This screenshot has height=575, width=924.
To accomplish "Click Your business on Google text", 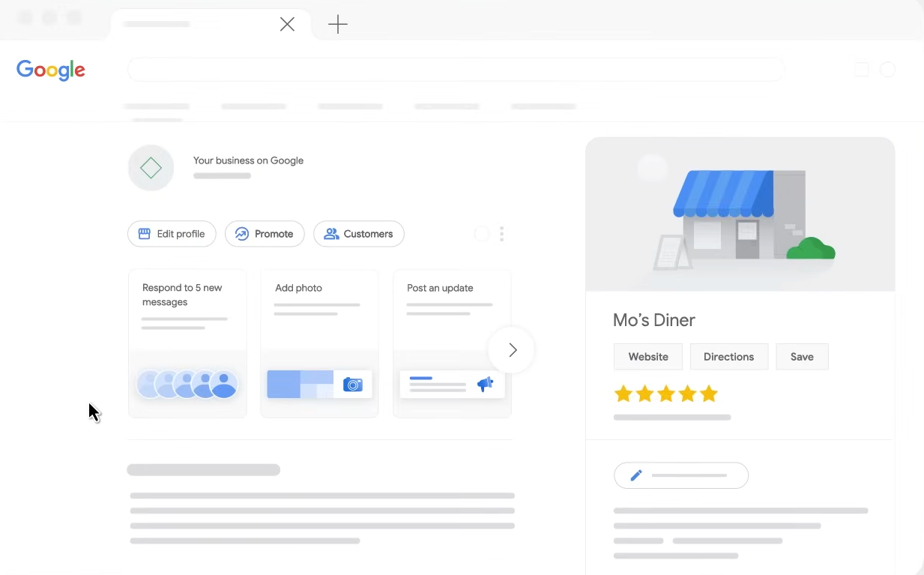I will (248, 160).
